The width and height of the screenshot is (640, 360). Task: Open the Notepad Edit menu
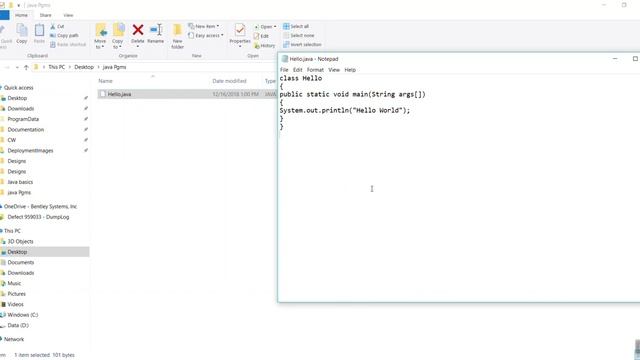(x=298, y=70)
